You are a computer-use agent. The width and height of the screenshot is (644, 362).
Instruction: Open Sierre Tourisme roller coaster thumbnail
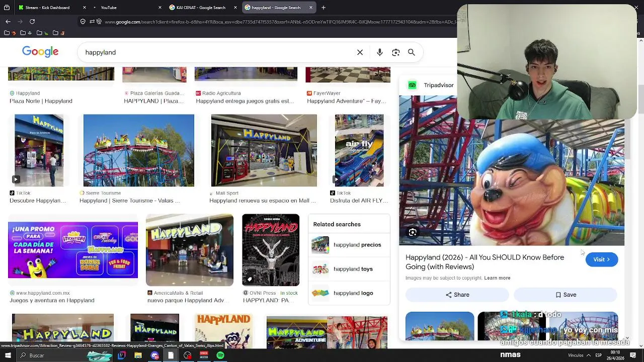[138, 150]
